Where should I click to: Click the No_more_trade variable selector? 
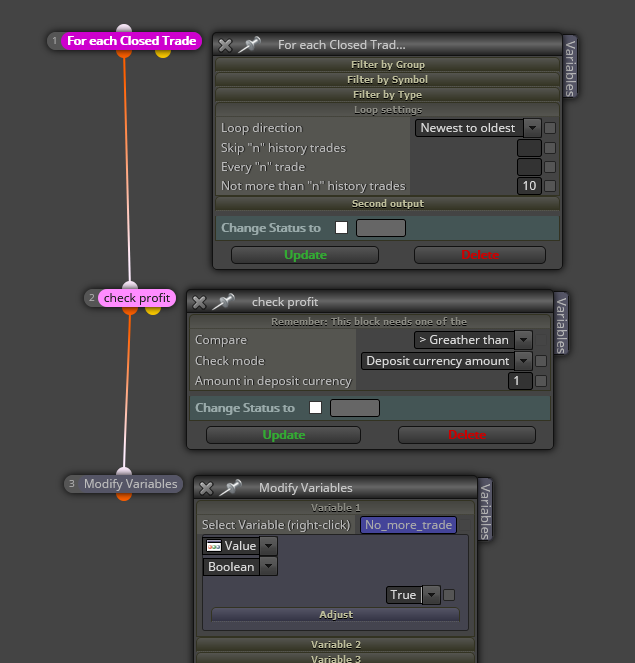(408, 525)
